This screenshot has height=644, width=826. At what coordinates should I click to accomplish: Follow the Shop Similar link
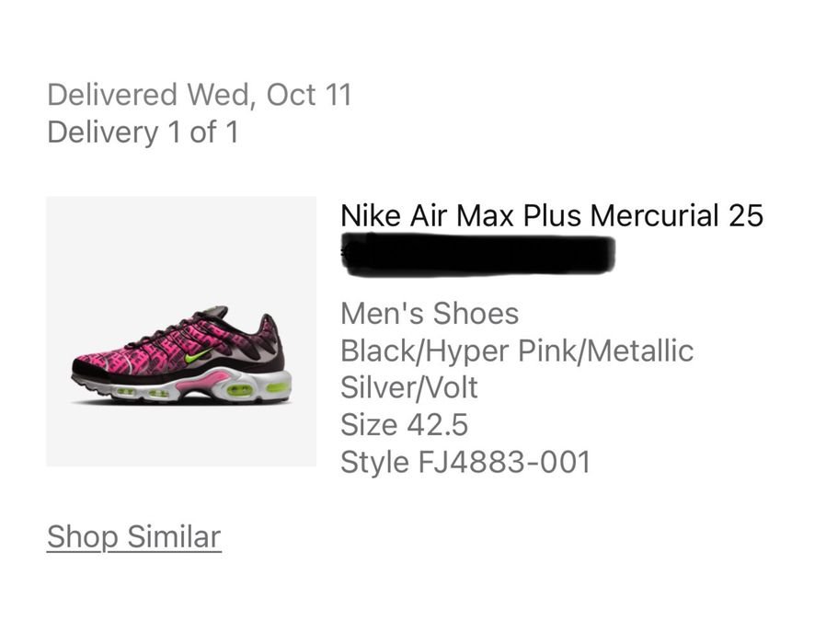(133, 536)
